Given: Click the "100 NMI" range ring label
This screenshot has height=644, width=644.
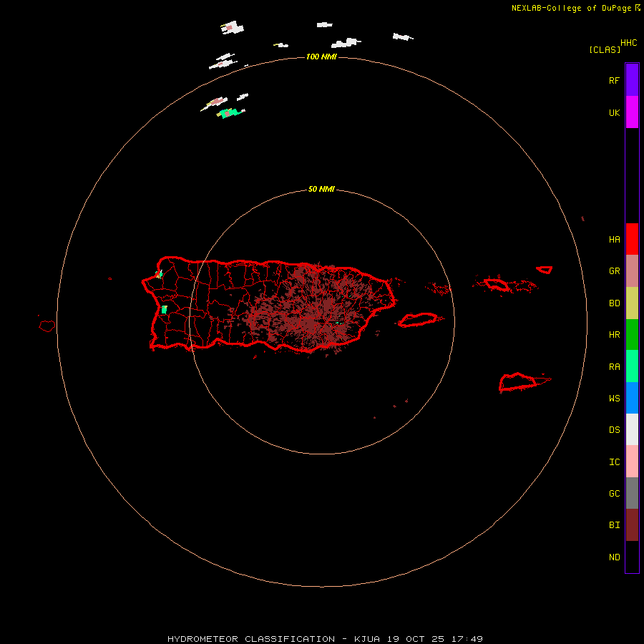Looking at the screenshot, I should pyautogui.click(x=321, y=57).
